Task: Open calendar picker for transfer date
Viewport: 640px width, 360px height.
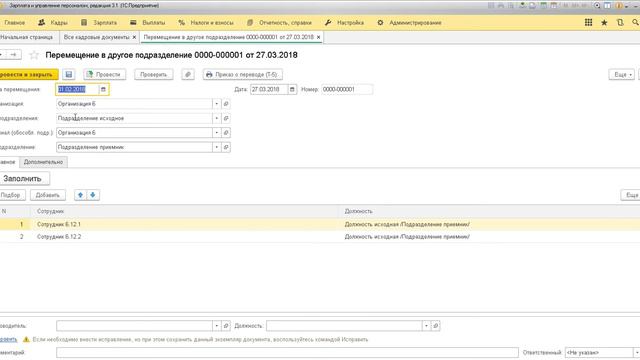Action: pos(103,89)
